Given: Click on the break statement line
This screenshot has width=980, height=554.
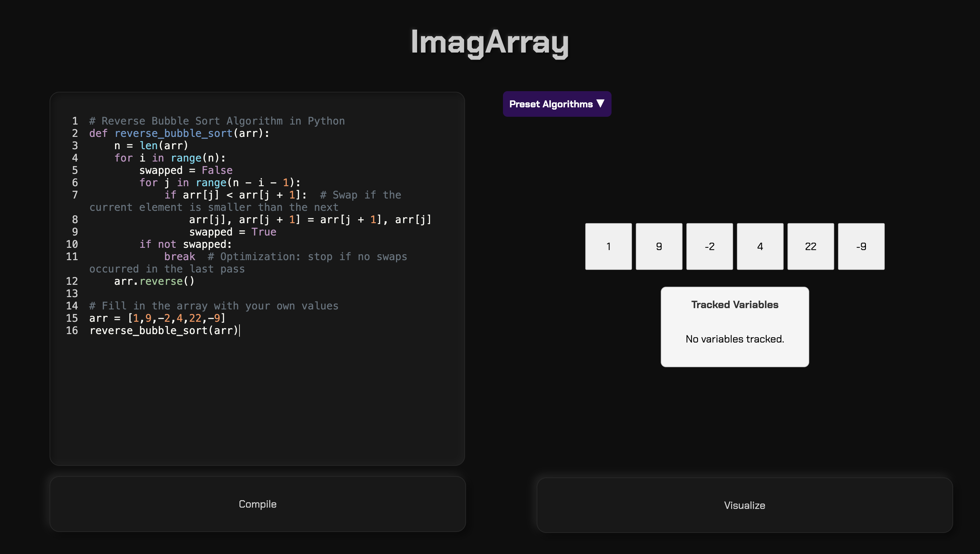Looking at the screenshot, I should [180, 257].
